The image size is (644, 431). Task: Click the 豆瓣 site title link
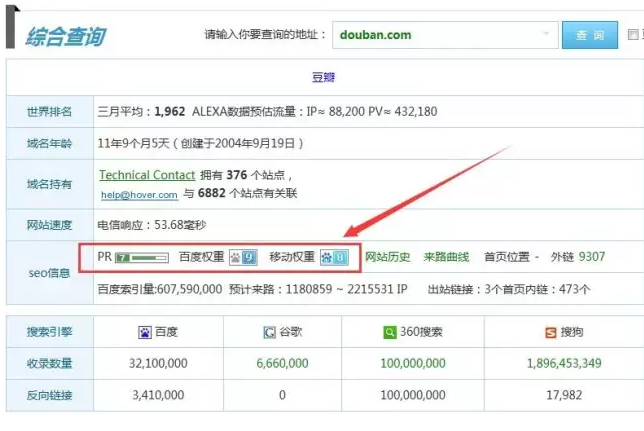coord(324,76)
